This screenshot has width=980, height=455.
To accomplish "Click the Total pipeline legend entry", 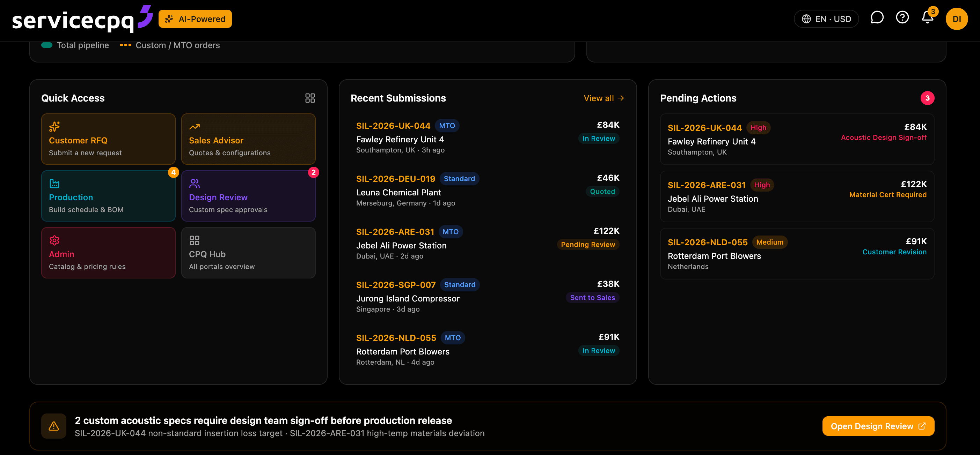I will (75, 45).
